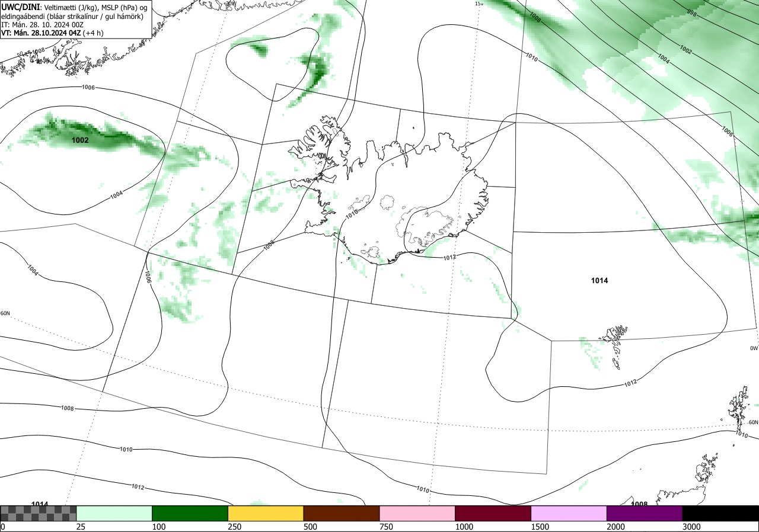Choose the yellow 250–500 legend swatch
Image resolution: width=759 pixels, height=532 pixels.
(x=266, y=513)
